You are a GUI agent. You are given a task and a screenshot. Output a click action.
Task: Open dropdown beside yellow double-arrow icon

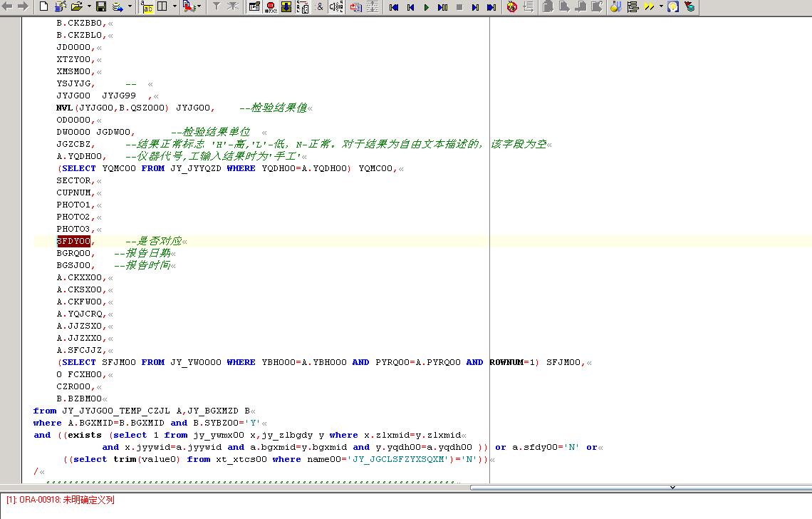(661, 7)
